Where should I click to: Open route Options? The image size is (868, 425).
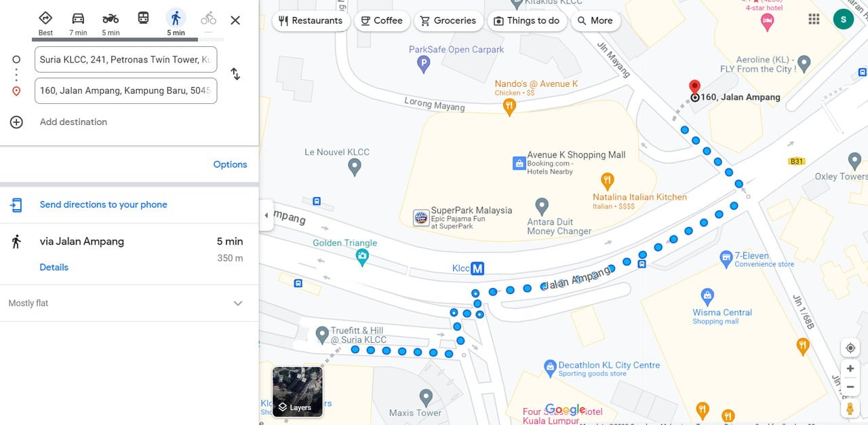[x=230, y=164]
